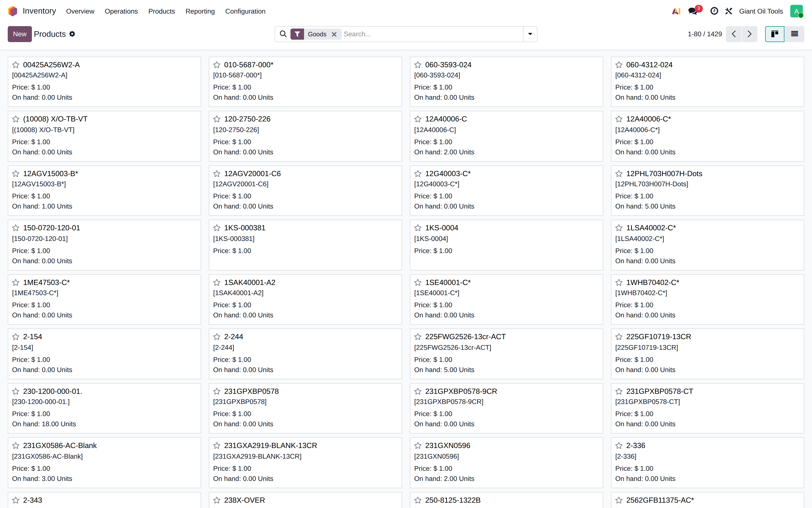The height and width of the screenshot is (508, 812).
Task: Toggle favorite star on 12AGV15003-B*
Action: tap(16, 174)
